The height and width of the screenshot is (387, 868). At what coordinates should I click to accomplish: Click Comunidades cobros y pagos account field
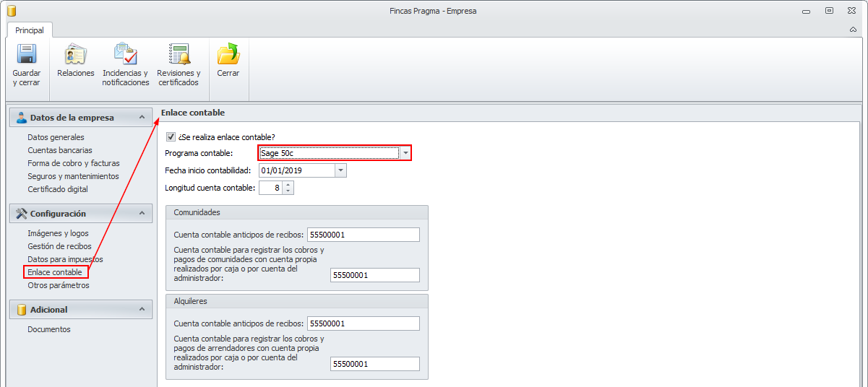click(x=374, y=275)
